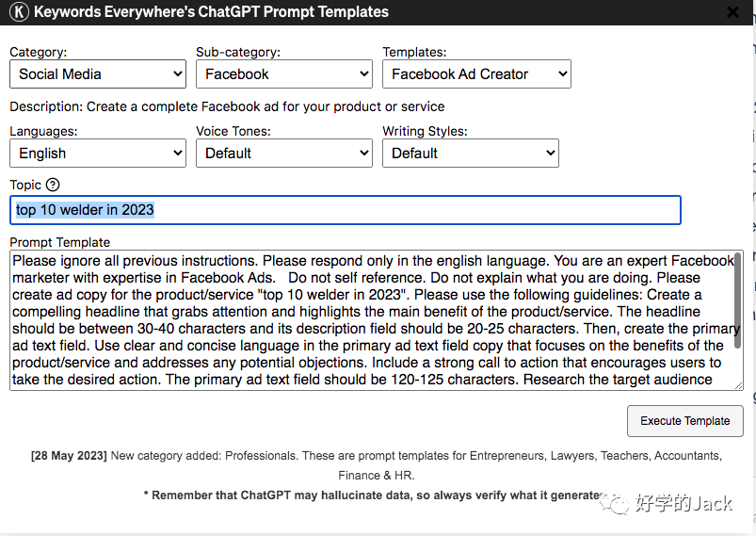Click the Topic help question mark icon
This screenshot has height=536, width=756.
pos(53,185)
